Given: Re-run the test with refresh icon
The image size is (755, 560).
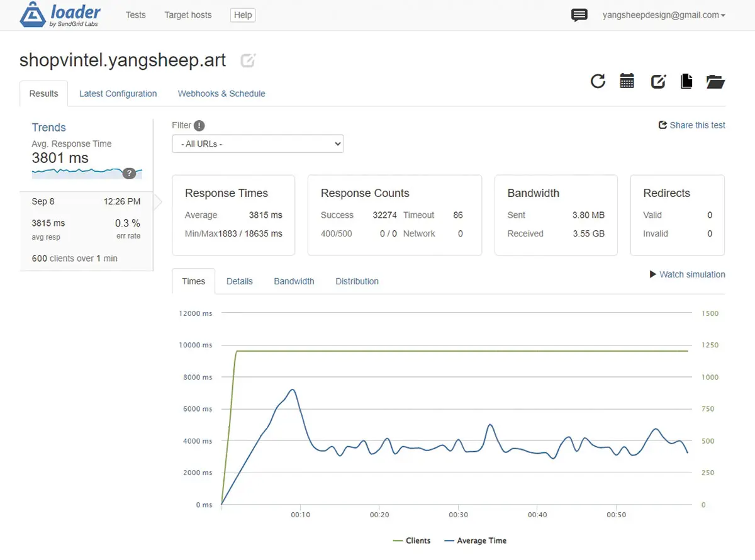Looking at the screenshot, I should point(598,81).
